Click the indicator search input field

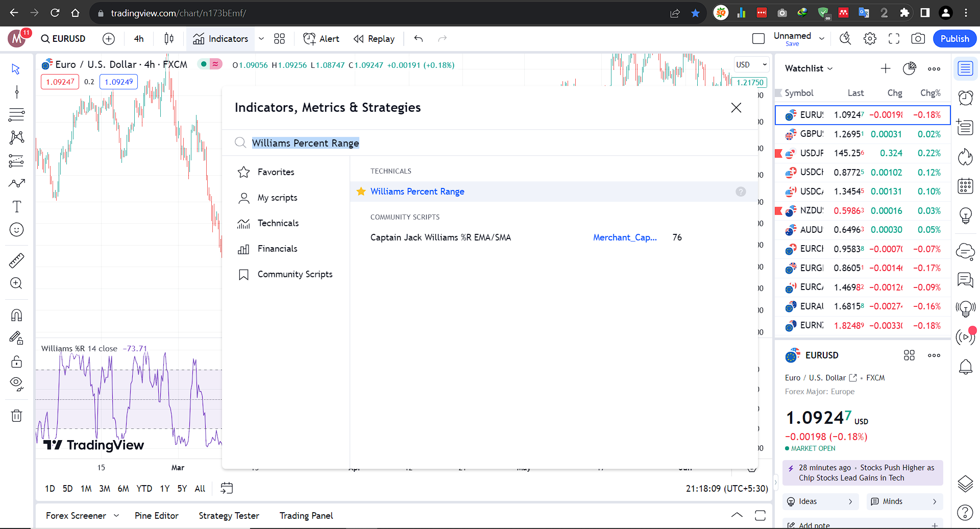tap(490, 143)
